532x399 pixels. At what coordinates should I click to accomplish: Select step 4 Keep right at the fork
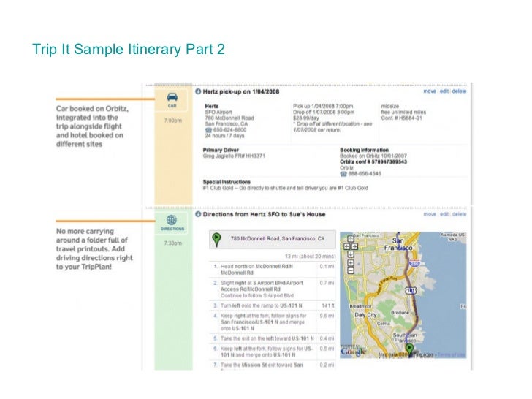tap(273, 322)
